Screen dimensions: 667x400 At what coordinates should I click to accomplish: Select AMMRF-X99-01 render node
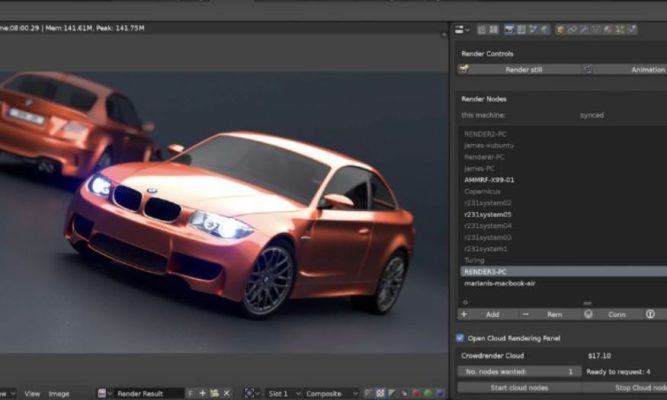489,180
